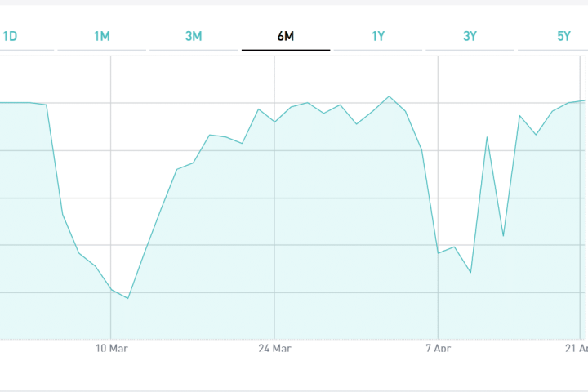The width and height of the screenshot is (588, 392).
Task: Switch chart to 5Y range
Action: point(564,36)
